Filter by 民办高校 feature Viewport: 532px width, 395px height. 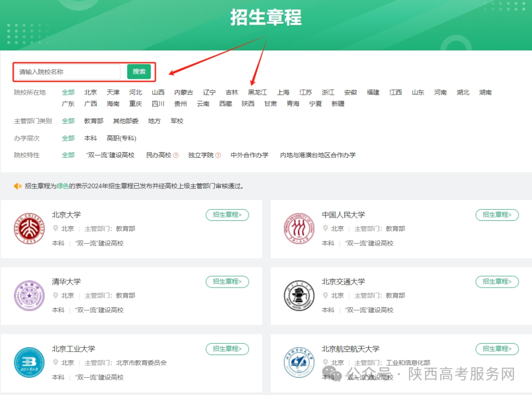pos(159,155)
